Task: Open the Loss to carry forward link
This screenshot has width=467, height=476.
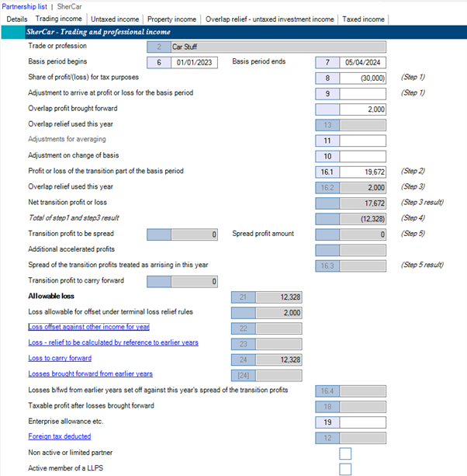Action: click(60, 358)
